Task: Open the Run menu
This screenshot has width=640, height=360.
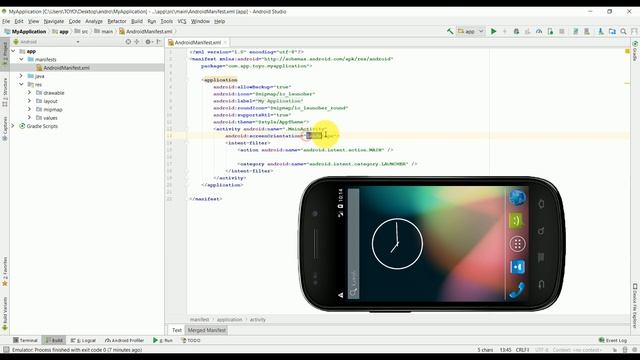Action: (x=152, y=21)
